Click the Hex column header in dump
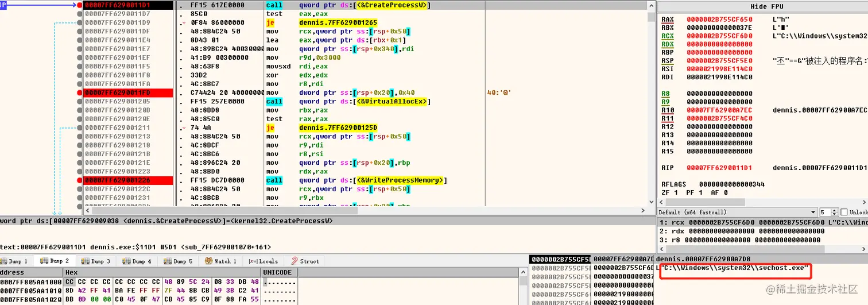 (162, 272)
